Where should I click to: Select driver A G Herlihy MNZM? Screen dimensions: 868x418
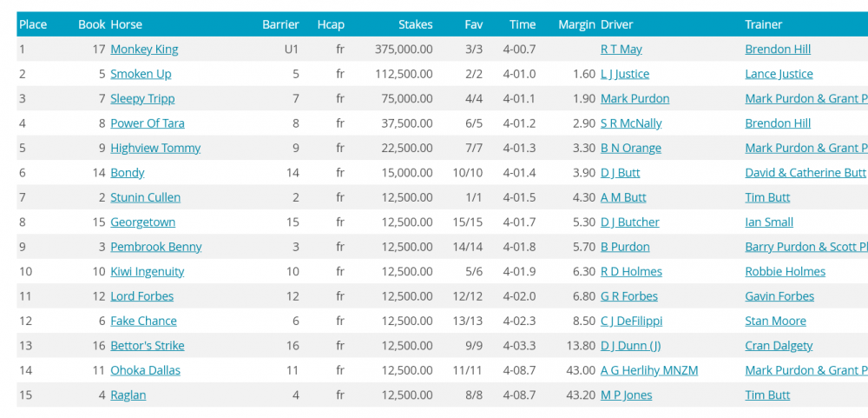coord(648,370)
